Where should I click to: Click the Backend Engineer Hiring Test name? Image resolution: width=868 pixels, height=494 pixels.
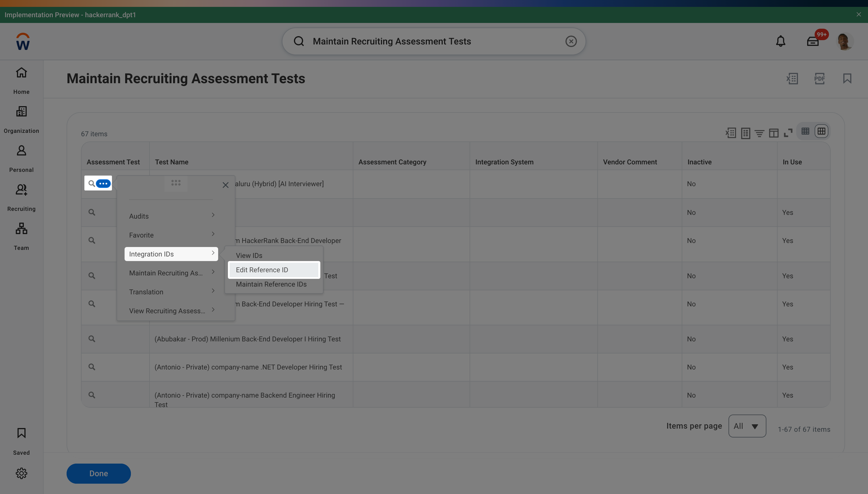click(244, 400)
